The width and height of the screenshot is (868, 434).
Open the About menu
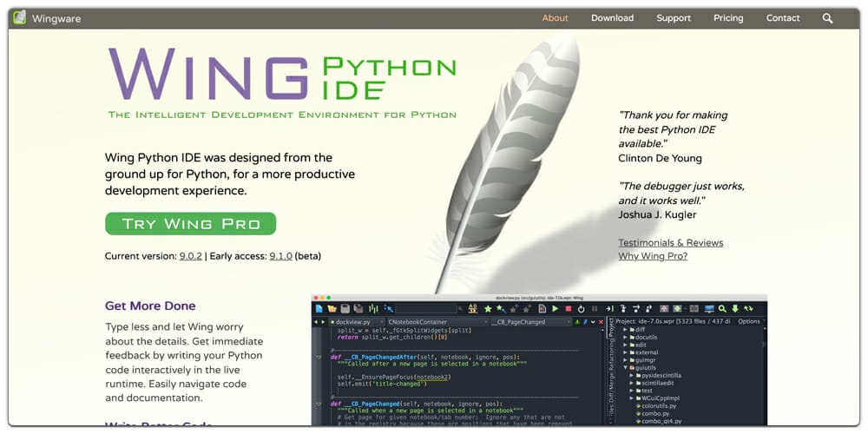[555, 18]
